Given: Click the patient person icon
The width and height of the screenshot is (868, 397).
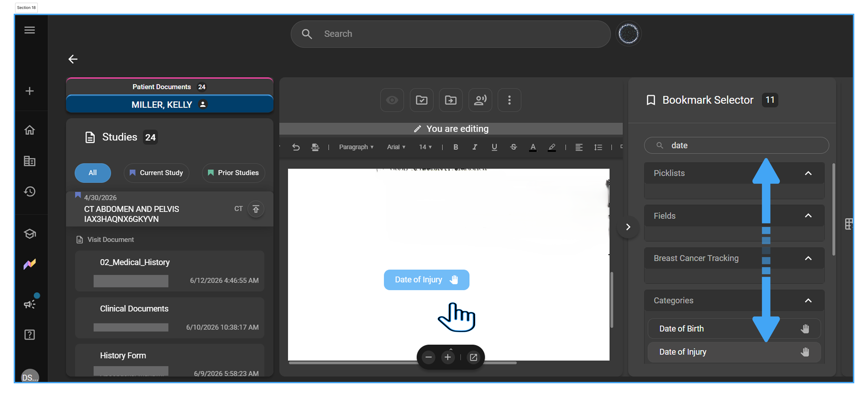Looking at the screenshot, I should [x=203, y=104].
